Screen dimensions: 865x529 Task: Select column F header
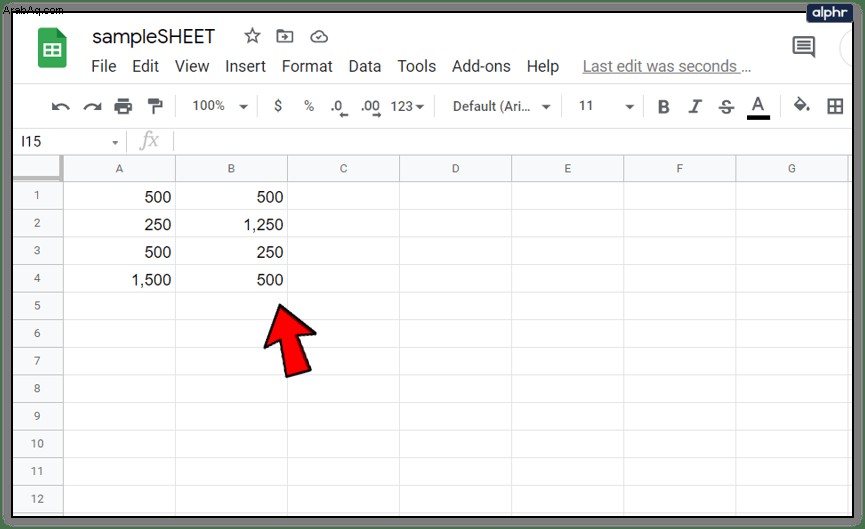click(679, 168)
